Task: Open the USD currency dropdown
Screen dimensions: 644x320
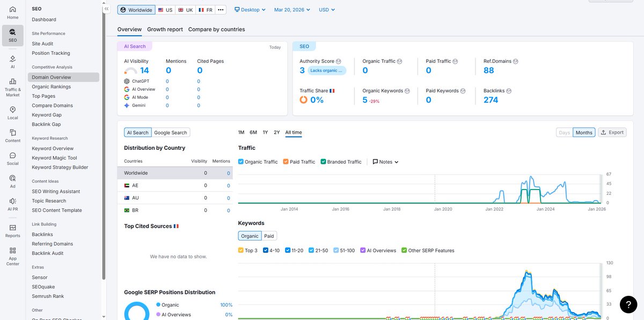Action: tap(327, 10)
